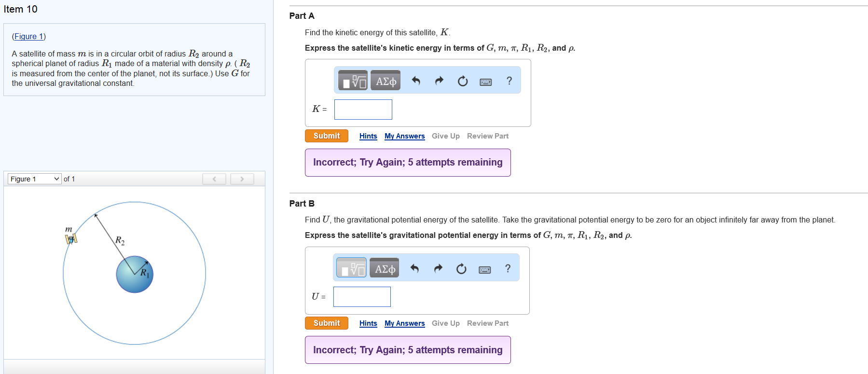Go to the next figure arrow
868x374 pixels.
242,179
